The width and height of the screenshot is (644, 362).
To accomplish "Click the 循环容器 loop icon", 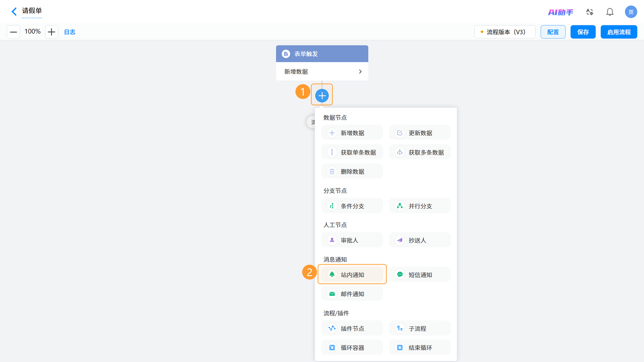I will click(332, 348).
